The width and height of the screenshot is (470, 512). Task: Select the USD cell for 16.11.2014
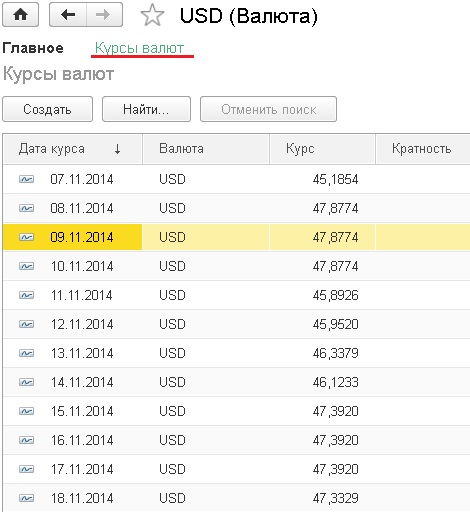click(172, 440)
